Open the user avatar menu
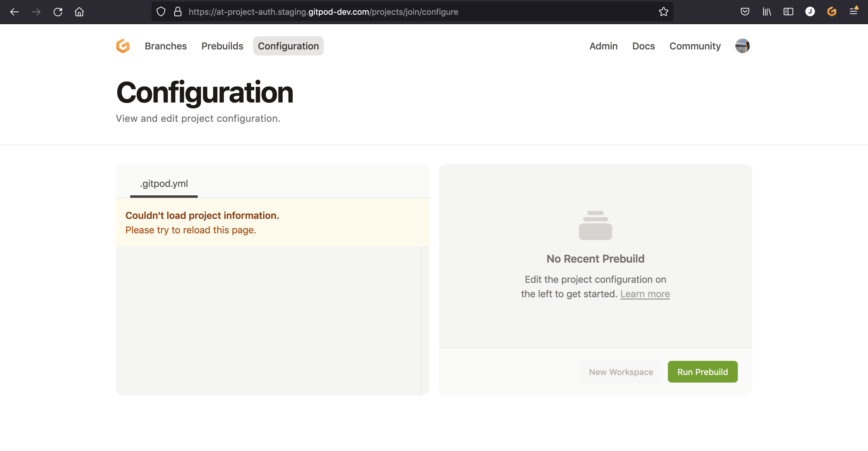 743,46
